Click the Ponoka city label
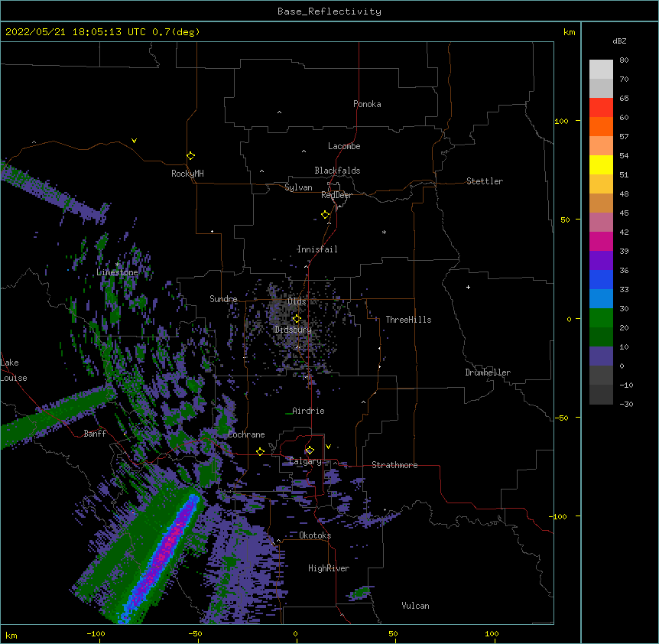Viewport: 659px width, 644px height. 367,104
